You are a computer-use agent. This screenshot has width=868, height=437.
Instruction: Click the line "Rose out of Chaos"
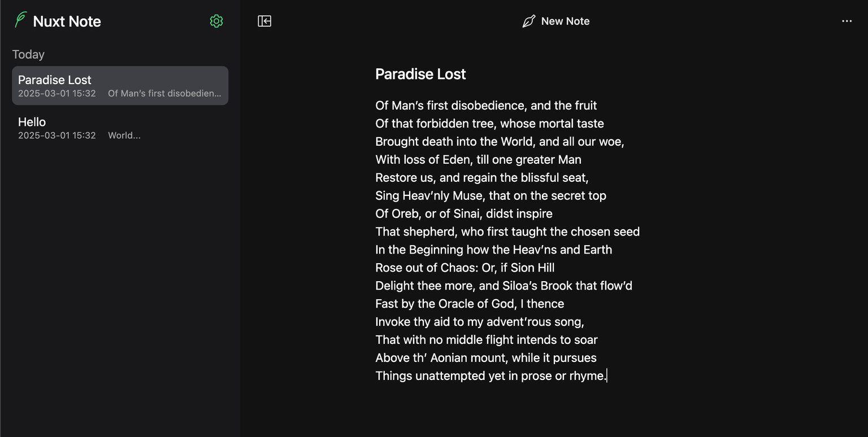[x=465, y=268]
